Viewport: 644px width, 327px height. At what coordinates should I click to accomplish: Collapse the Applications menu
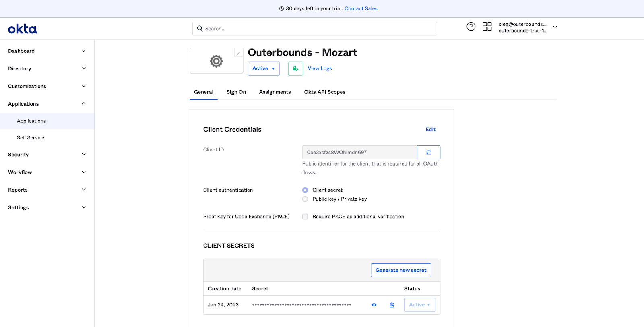pyautogui.click(x=47, y=104)
